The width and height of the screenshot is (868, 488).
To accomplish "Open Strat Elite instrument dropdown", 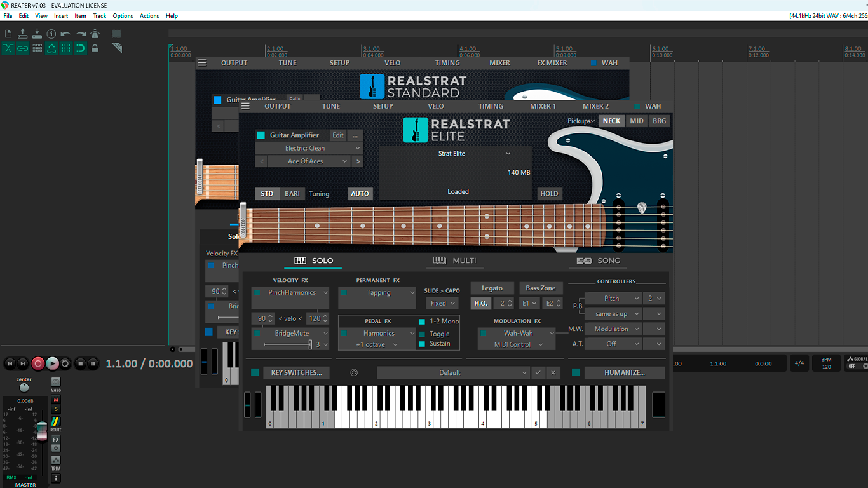I will [455, 154].
